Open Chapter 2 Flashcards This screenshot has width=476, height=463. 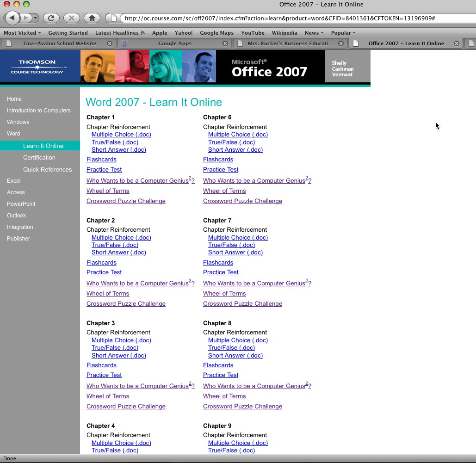pyautogui.click(x=101, y=262)
